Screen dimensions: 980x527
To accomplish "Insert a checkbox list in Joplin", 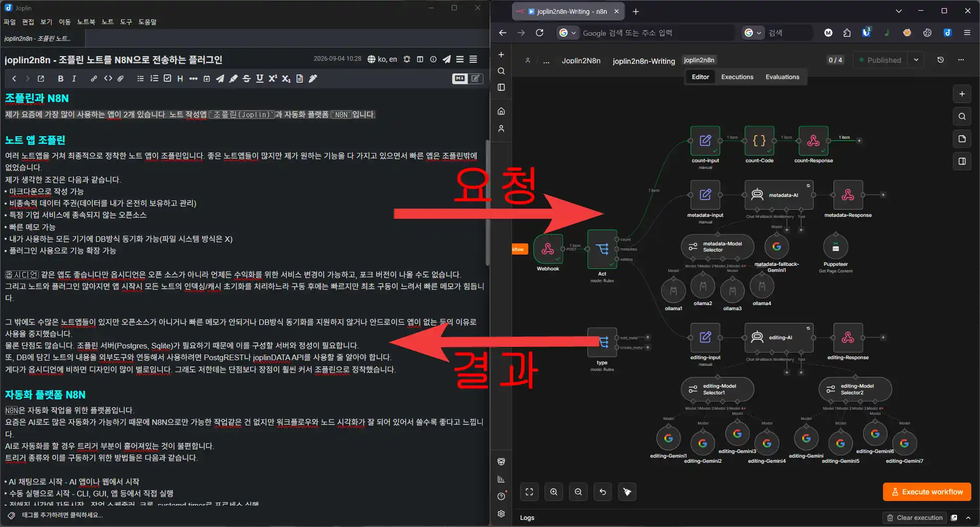I will [x=167, y=79].
